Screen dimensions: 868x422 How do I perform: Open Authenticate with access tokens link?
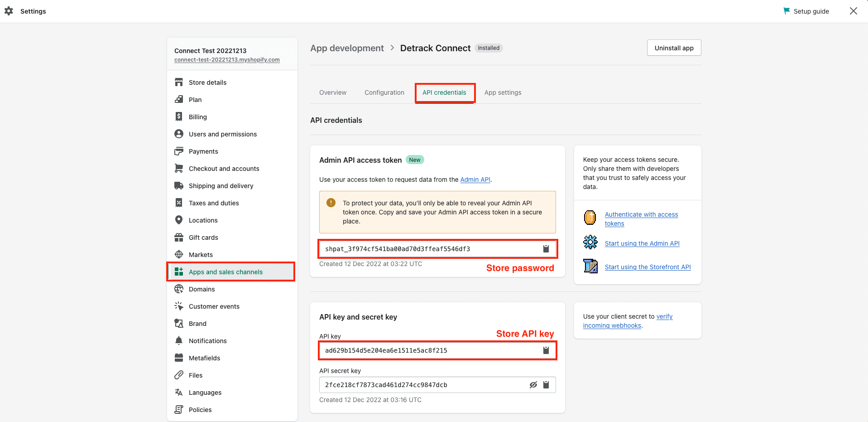641,219
